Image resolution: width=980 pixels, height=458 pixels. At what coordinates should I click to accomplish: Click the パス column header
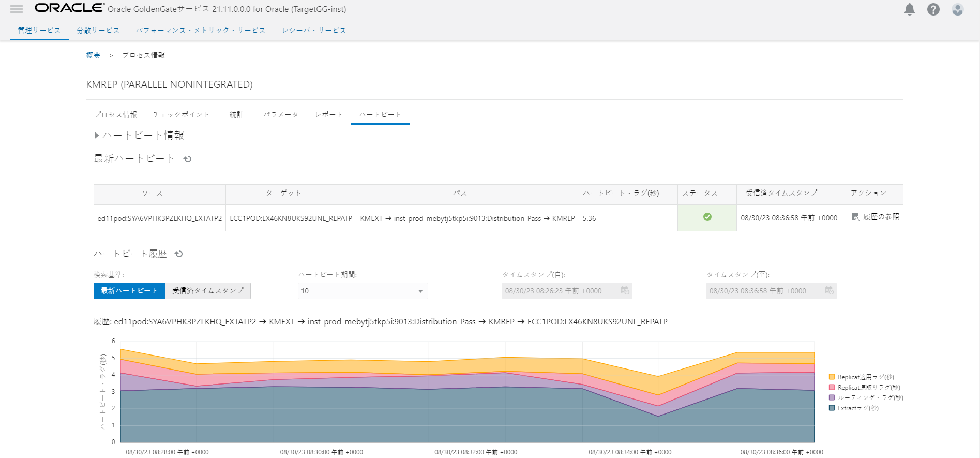[468, 195]
